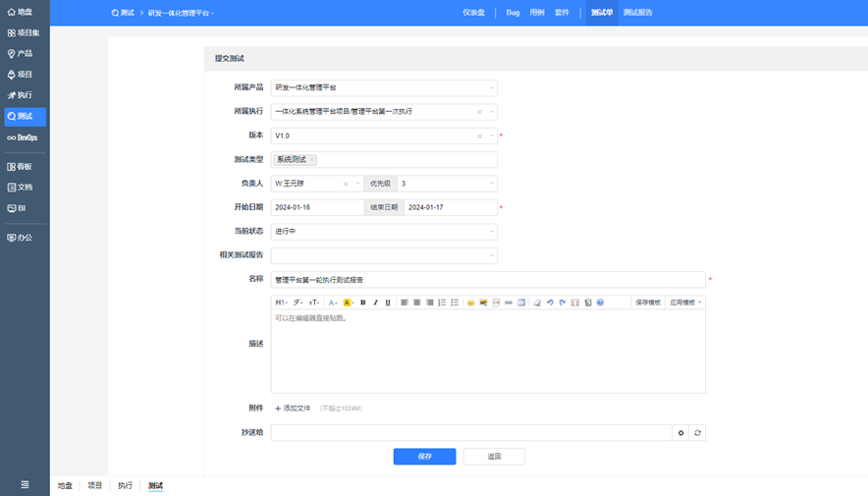This screenshot has width=868, height=496.
Task: Undo last edit in editor
Action: coord(550,303)
